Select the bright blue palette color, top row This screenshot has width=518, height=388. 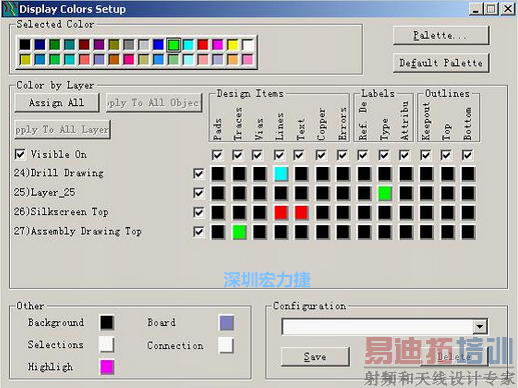pos(158,45)
